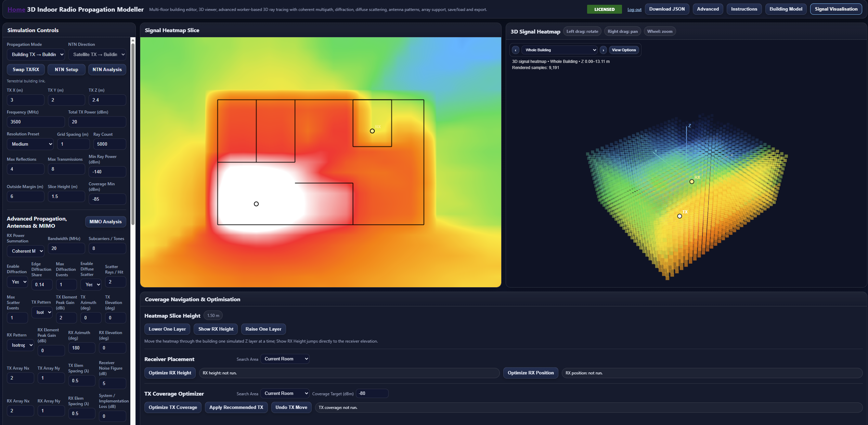Expand the Resolution Preset dropdown
The height and width of the screenshot is (425, 868).
tap(30, 144)
